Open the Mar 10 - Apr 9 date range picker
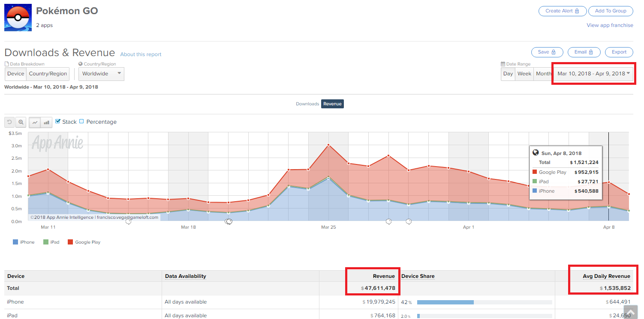 coord(593,74)
